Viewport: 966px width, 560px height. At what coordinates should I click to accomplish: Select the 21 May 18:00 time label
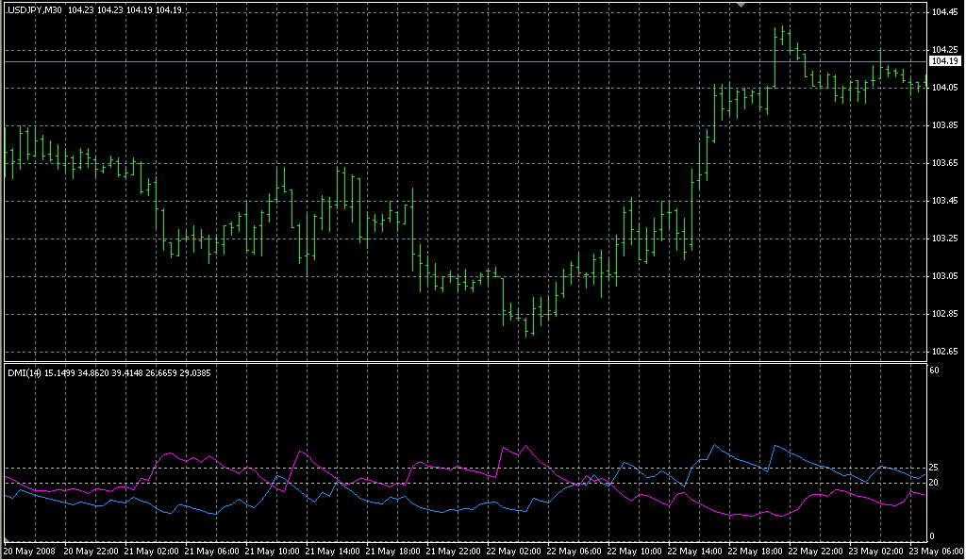click(393, 551)
